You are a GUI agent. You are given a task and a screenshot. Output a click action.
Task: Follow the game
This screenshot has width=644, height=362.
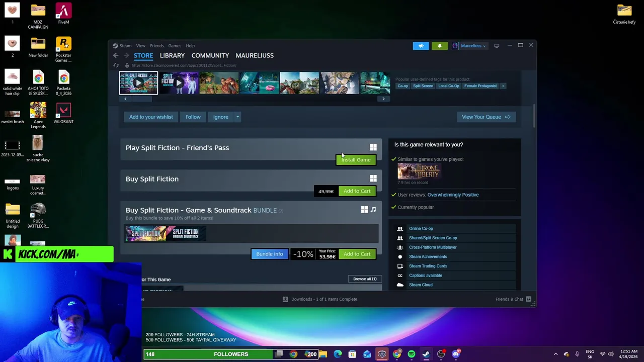(193, 117)
